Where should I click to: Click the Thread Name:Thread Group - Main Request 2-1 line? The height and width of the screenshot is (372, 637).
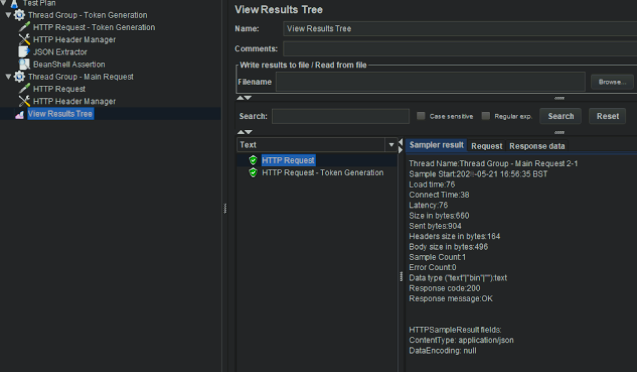[x=493, y=163]
